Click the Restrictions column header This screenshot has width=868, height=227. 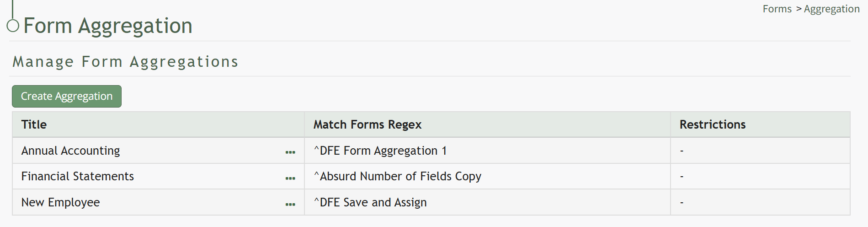tap(713, 124)
